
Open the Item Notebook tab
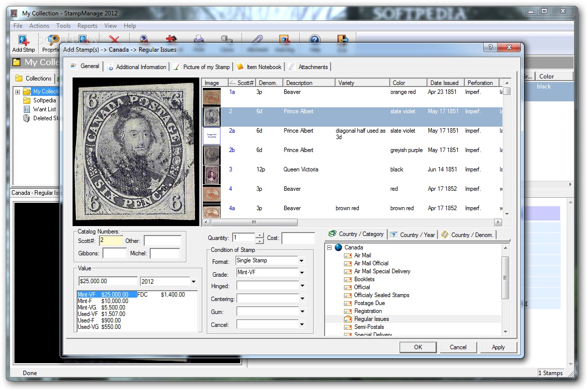point(259,67)
